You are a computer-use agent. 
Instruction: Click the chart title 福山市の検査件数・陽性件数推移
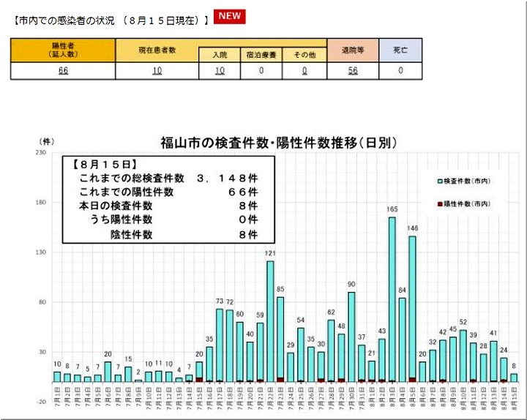click(x=278, y=143)
